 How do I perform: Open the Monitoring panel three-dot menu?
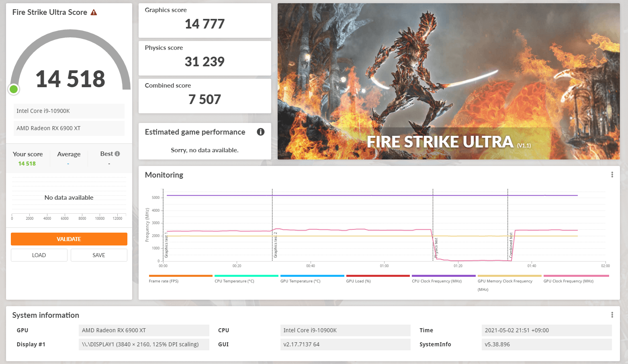[612, 175]
